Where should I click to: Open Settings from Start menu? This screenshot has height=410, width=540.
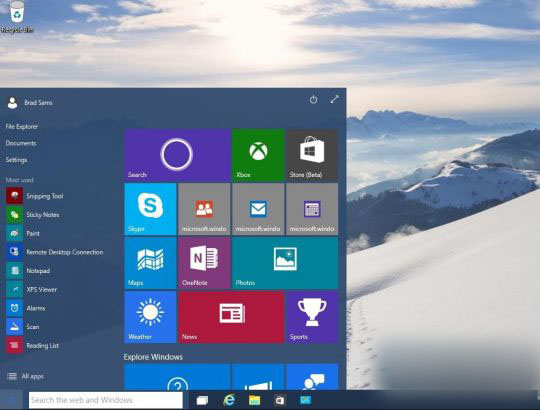coord(16,160)
